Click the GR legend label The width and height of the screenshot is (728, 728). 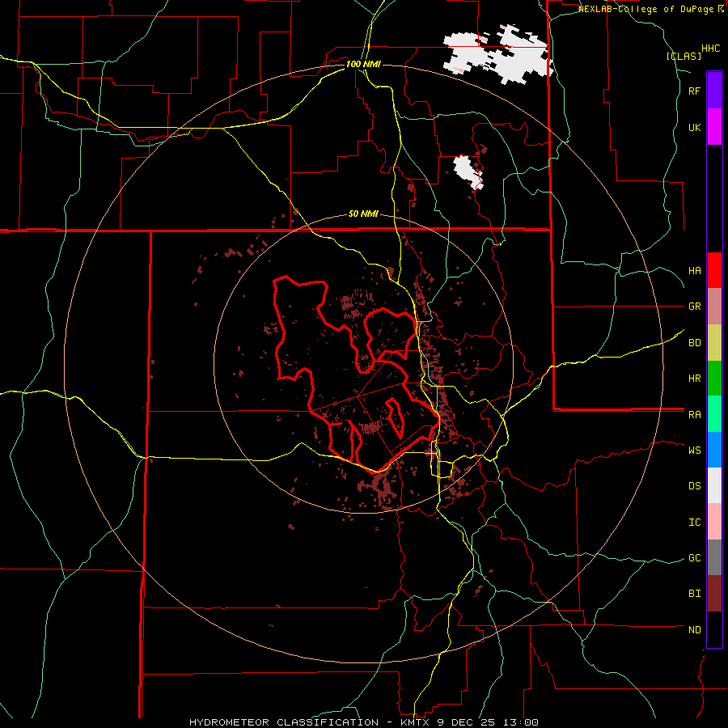[694, 307]
